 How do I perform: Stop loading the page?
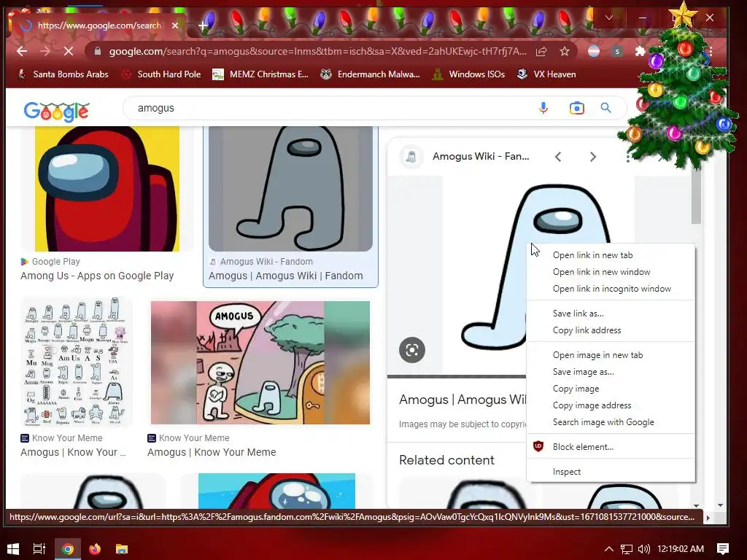[69, 52]
